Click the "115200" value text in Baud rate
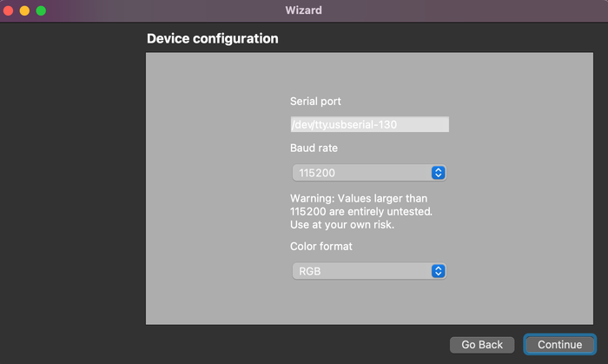The height and width of the screenshot is (364, 608). [x=317, y=173]
